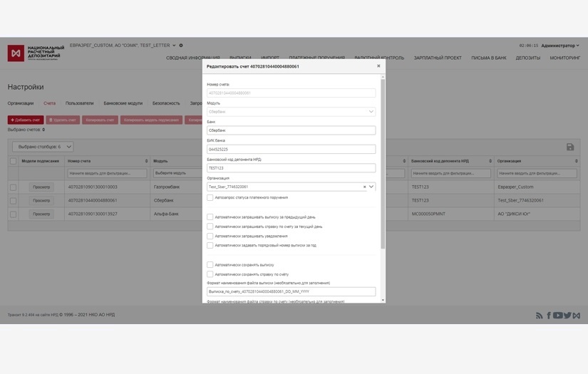Open the RSS feed icon in the footer
588x374 pixels.
pyautogui.click(x=540, y=316)
